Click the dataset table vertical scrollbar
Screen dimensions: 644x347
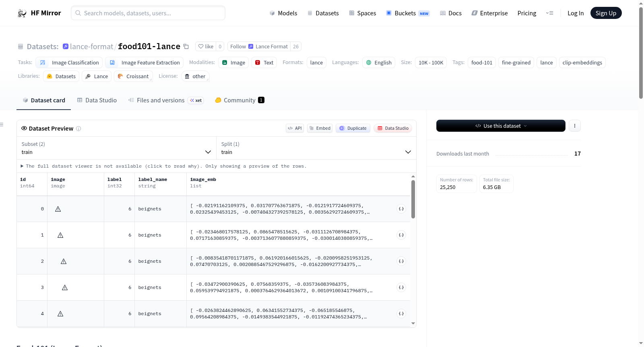(x=413, y=199)
